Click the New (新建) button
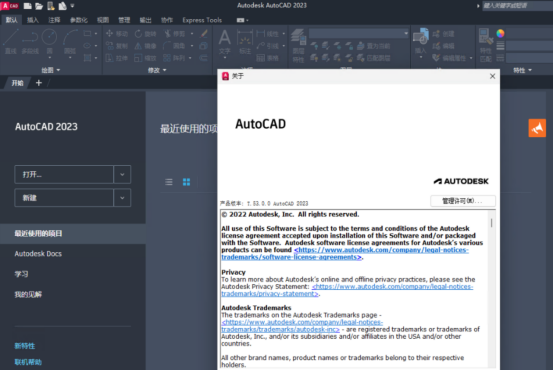The width and height of the screenshot is (554, 371). click(64, 198)
